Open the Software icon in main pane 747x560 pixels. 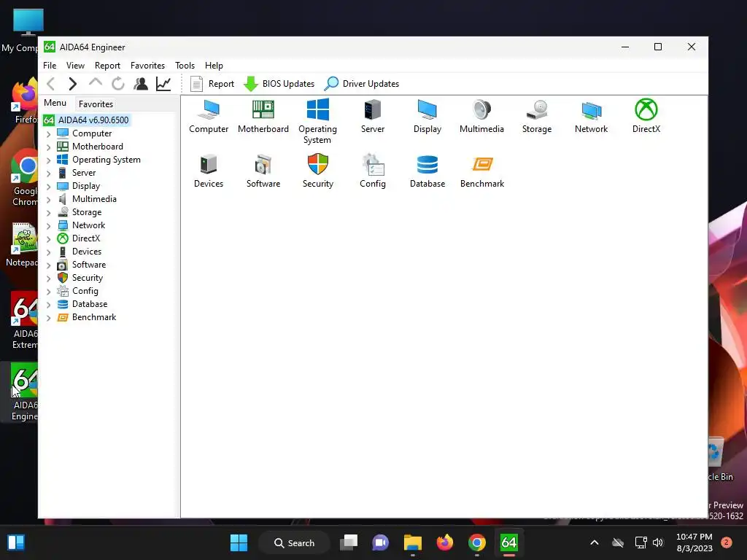click(263, 171)
